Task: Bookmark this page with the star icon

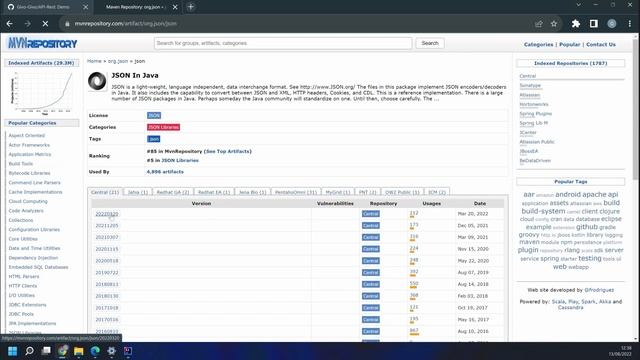Action: (x=554, y=24)
